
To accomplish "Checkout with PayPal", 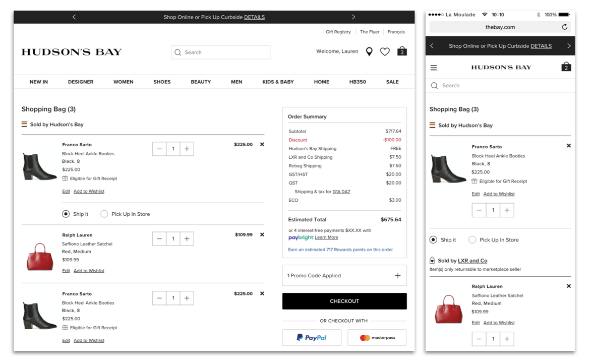I will click(312, 337).
